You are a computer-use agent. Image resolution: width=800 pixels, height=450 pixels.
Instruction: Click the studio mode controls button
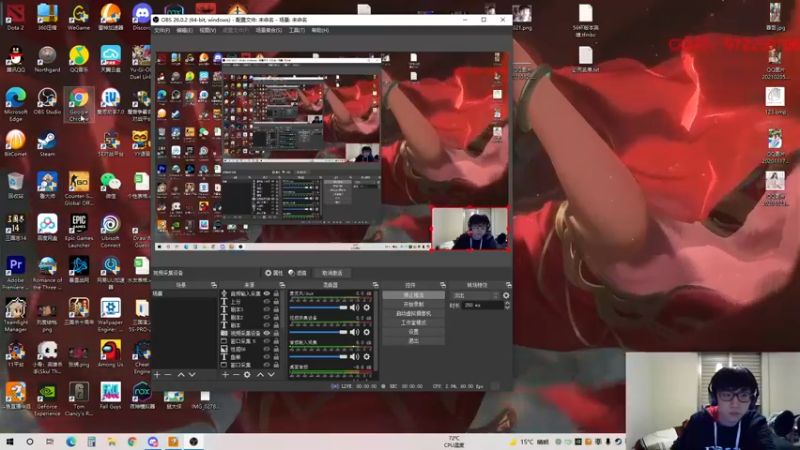pos(413,323)
